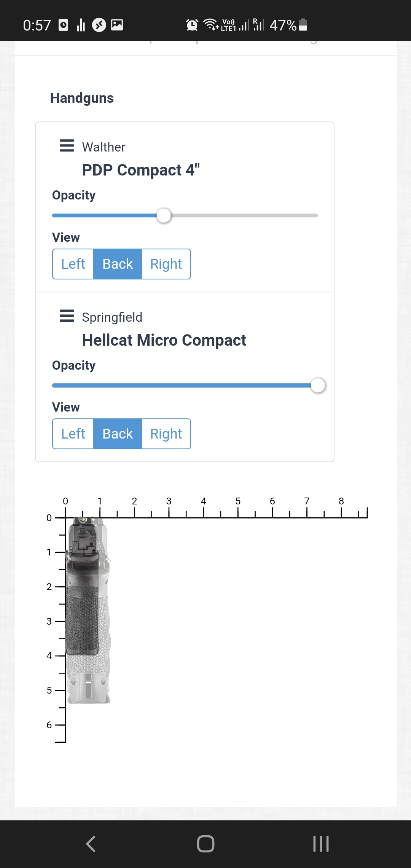Image resolution: width=411 pixels, height=868 pixels.
Task: Tap the Walther drag handle icon
Action: coord(67,145)
